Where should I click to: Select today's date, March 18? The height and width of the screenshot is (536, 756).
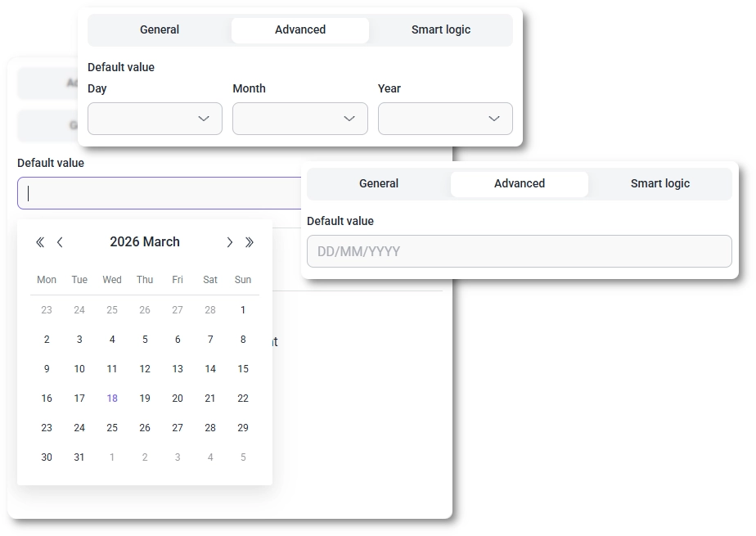112,399
